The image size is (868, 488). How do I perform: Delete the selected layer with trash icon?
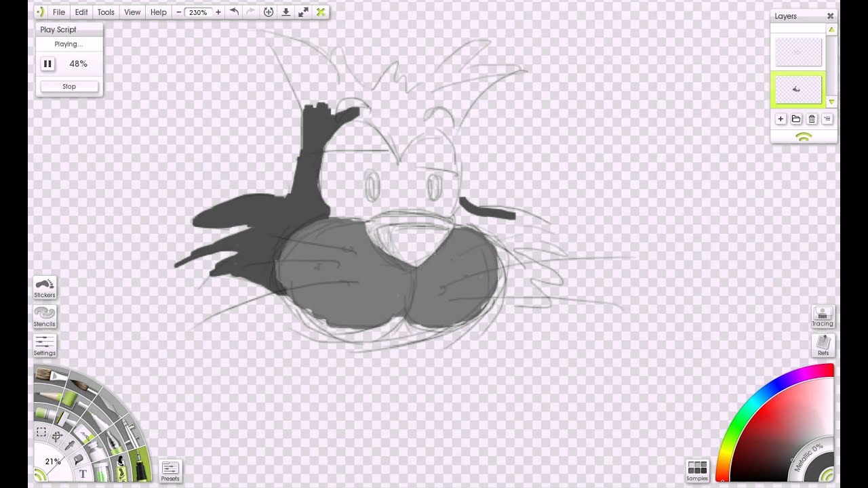click(812, 119)
